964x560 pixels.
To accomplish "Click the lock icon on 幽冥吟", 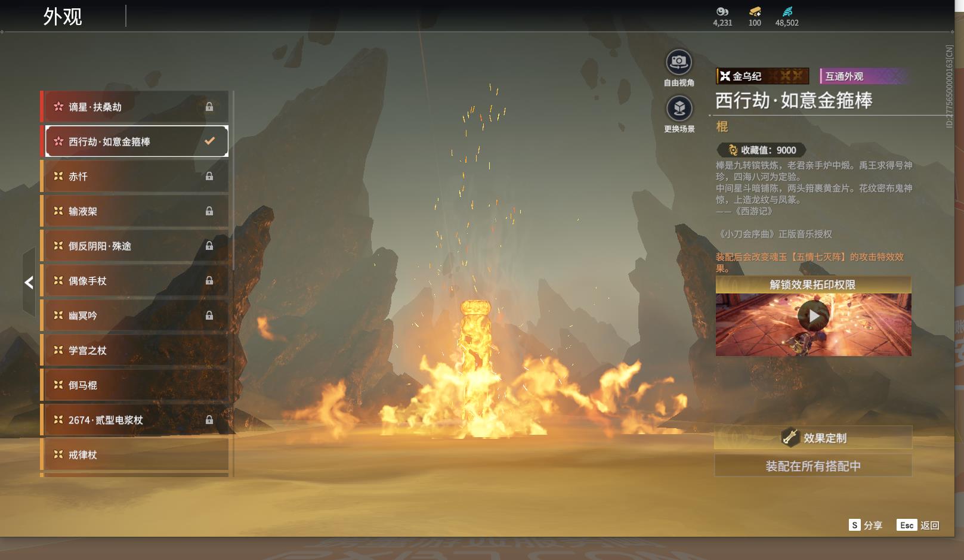I will [209, 315].
